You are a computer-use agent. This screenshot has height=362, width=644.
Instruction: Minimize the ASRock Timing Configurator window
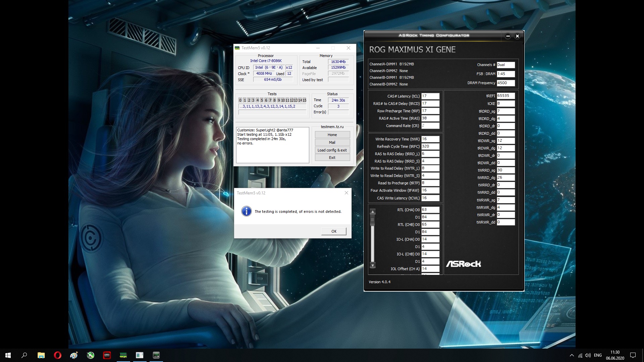(x=508, y=36)
